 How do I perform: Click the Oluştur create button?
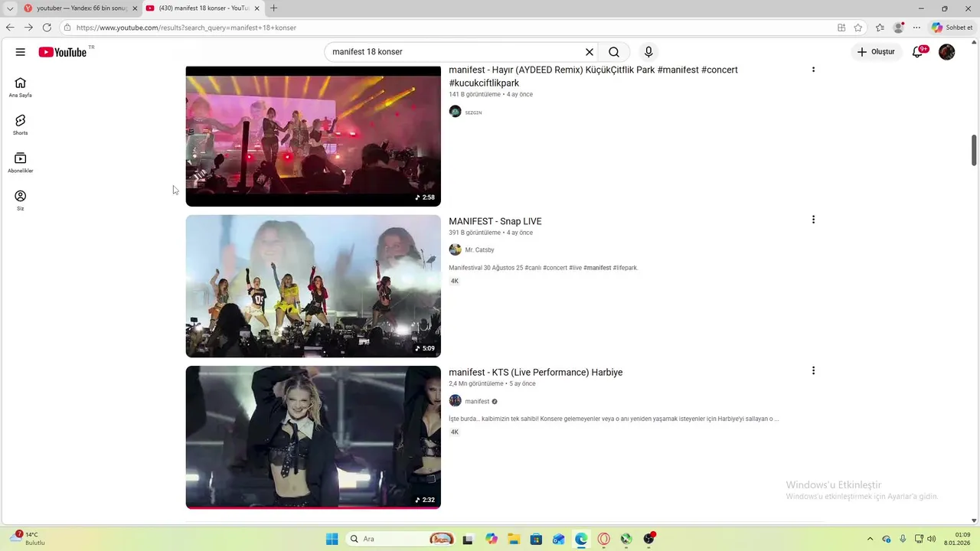pyautogui.click(x=876, y=52)
